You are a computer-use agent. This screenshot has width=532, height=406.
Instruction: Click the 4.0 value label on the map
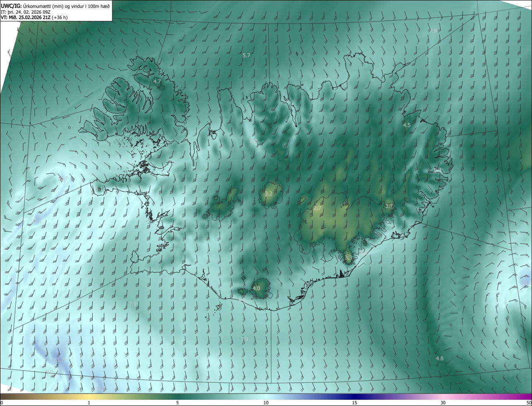click(x=256, y=288)
